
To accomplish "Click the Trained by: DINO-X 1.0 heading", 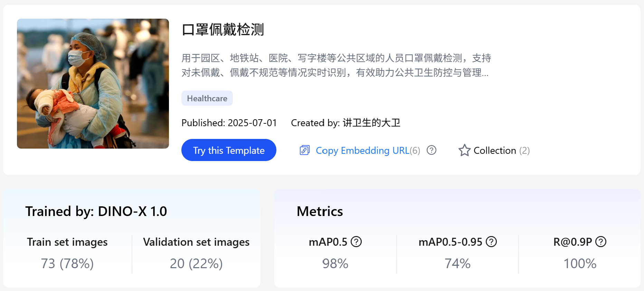I will click(96, 211).
